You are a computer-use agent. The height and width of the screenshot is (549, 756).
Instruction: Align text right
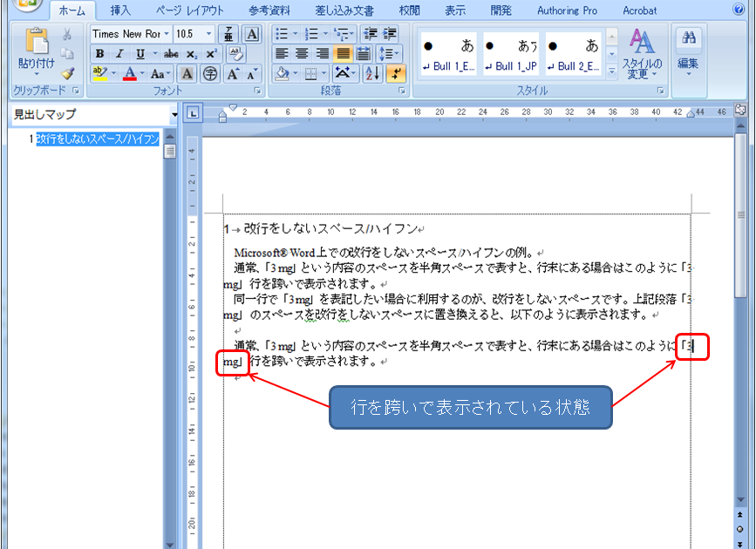(x=322, y=53)
